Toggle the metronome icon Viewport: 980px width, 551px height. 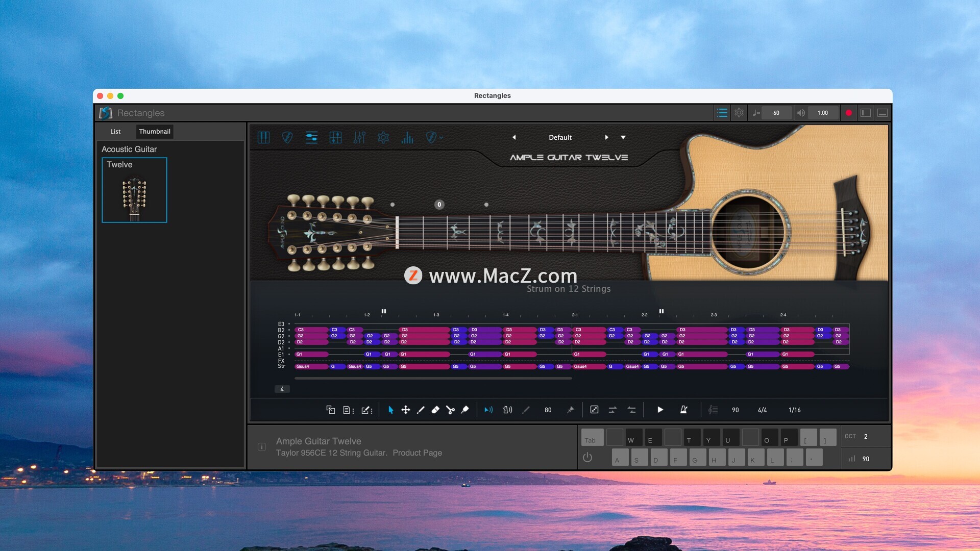point(683,410)
